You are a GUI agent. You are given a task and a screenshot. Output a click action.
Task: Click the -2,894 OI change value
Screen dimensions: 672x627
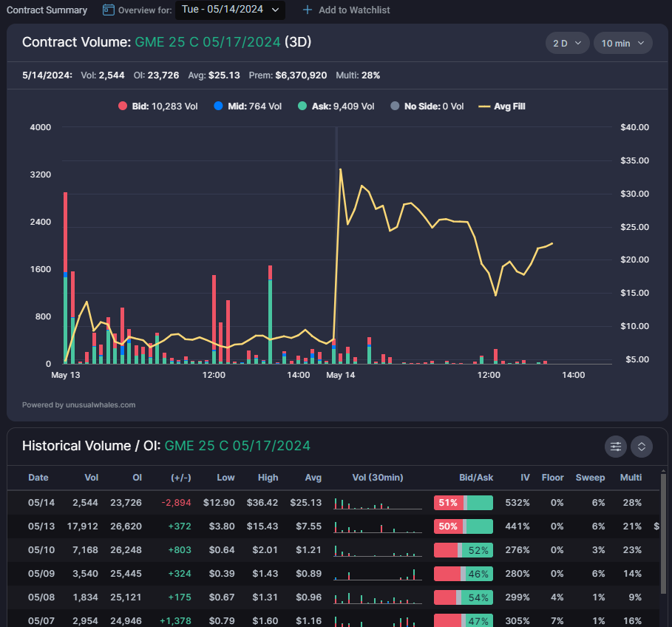point(176,503)
